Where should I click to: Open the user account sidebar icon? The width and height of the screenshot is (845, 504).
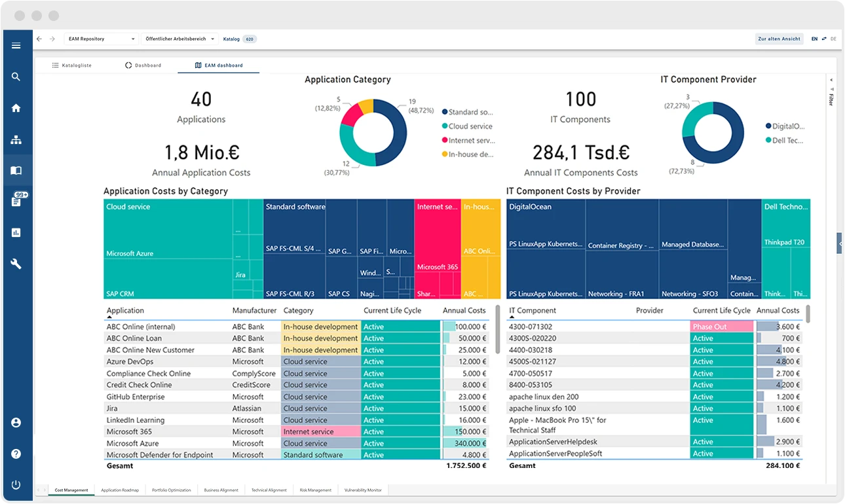point(16,423)
